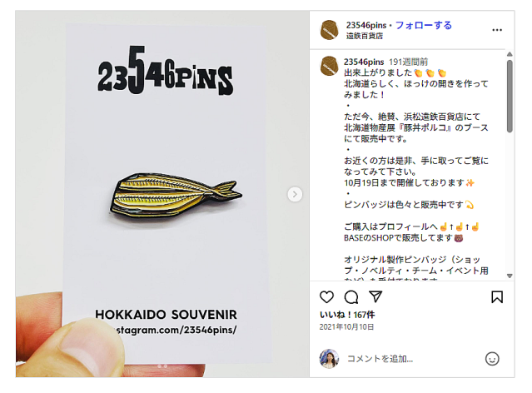Open the 23546pins username in the caption
The width and height of the screenshot is (532, 393).
[x=364, y=62]
